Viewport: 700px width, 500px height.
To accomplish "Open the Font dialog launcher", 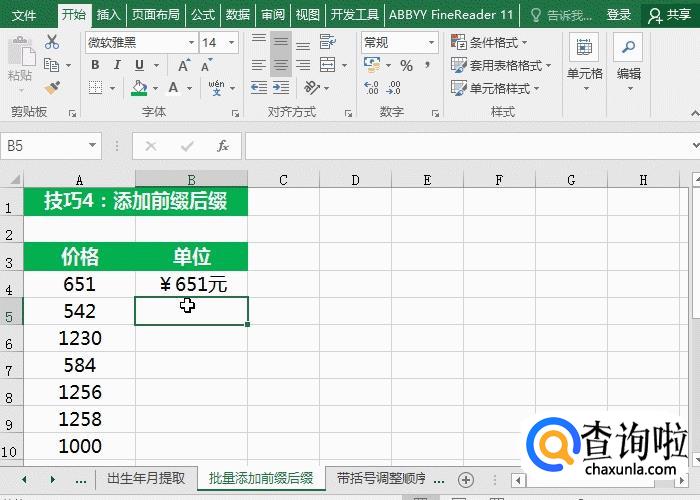I will coord(235,114).
